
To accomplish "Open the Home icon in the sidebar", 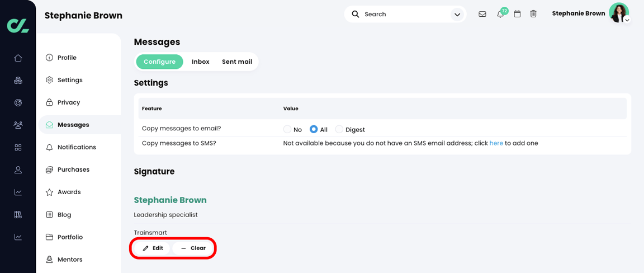I will [18, 58].
